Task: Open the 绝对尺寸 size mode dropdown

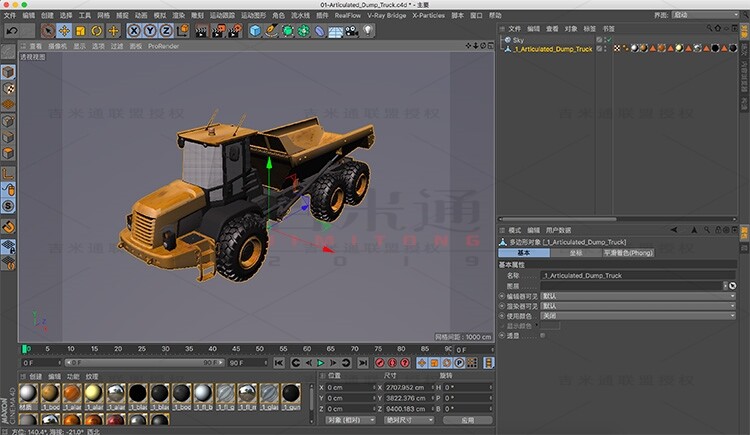Action: [407, 420]
